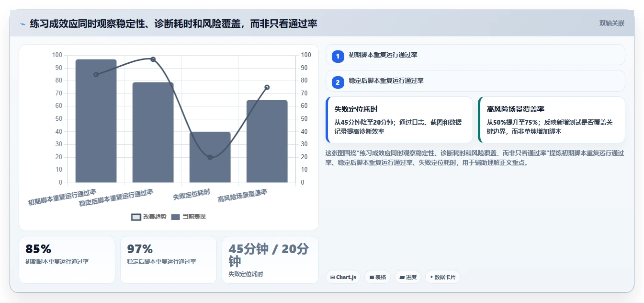Image resolution: width=644 pixels, height=303 pixels.
Task: Click the 改善趋势 legend label
Action: (155, 217)
